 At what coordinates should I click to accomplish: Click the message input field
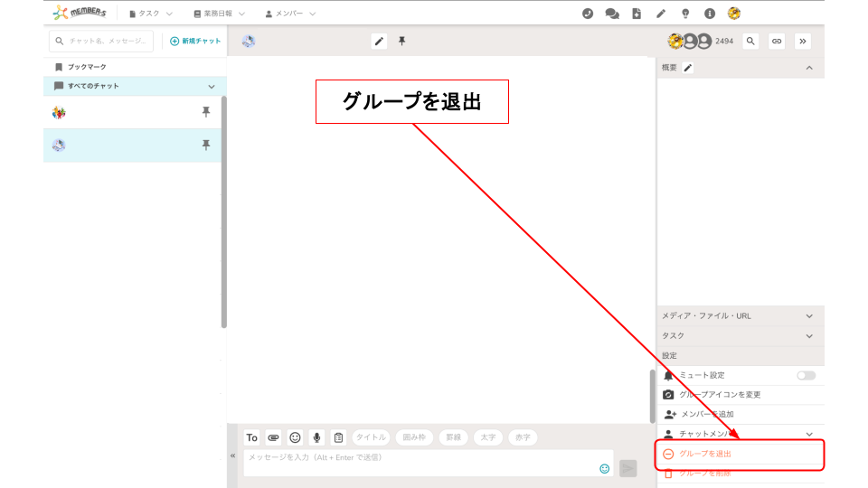[x=420, y=463]
